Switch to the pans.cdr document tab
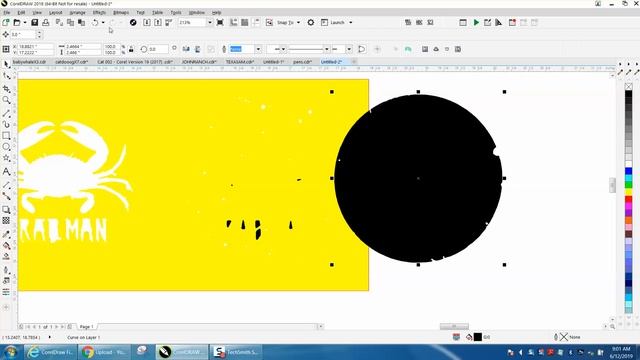Image resolution: width=640 pixels, height=360 pixels. pos(302,62)
